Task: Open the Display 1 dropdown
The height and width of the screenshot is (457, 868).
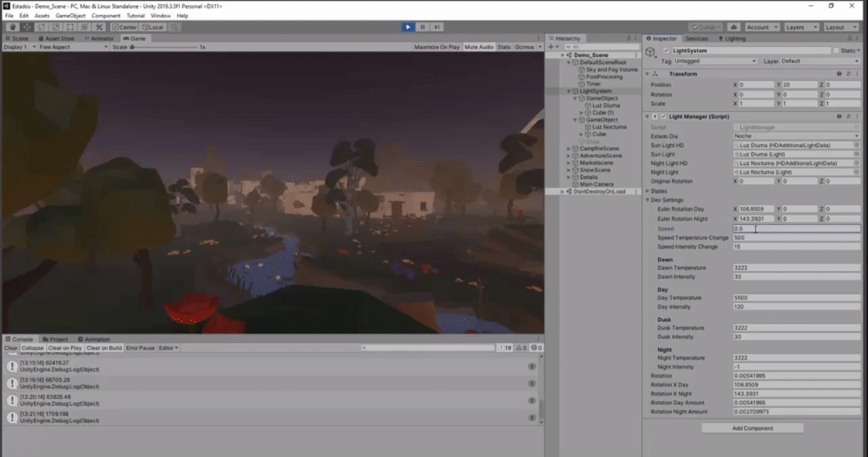Action: coord(19,47)
